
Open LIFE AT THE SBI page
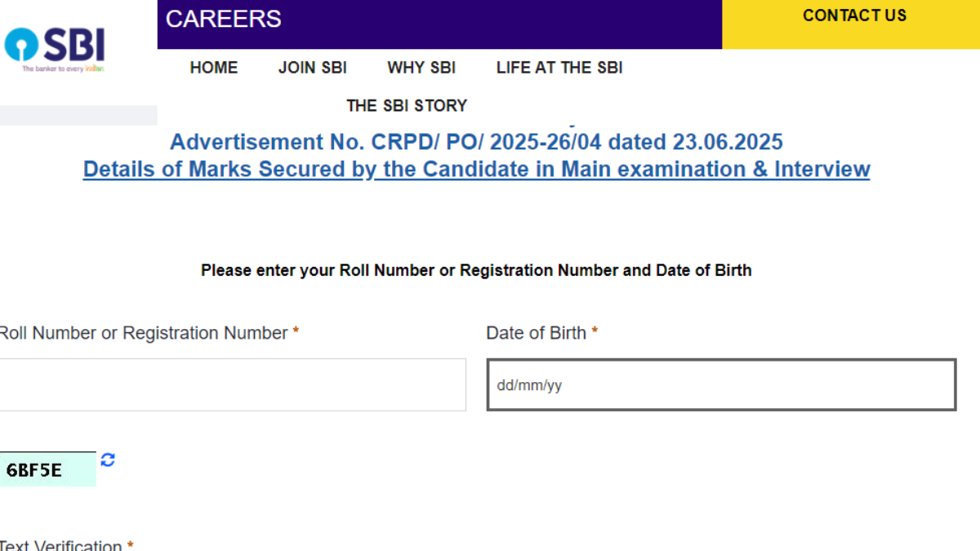(559, 68)
